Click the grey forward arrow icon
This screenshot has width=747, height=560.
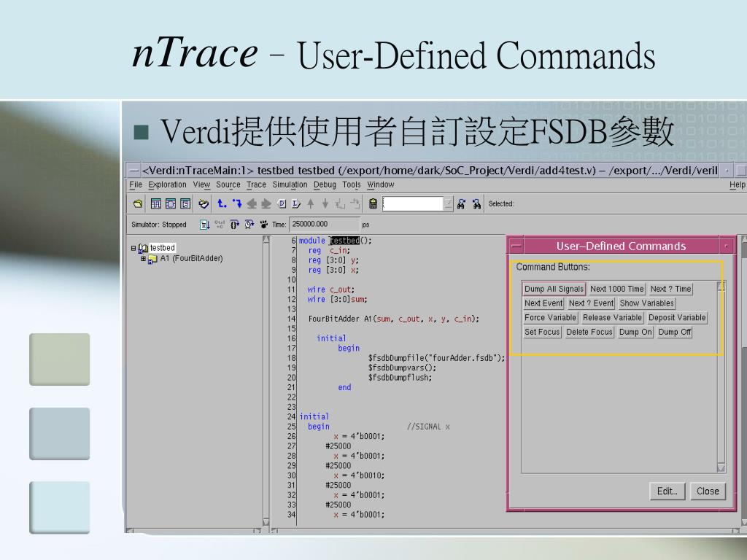pyautogui.click(x=266, y=204)
